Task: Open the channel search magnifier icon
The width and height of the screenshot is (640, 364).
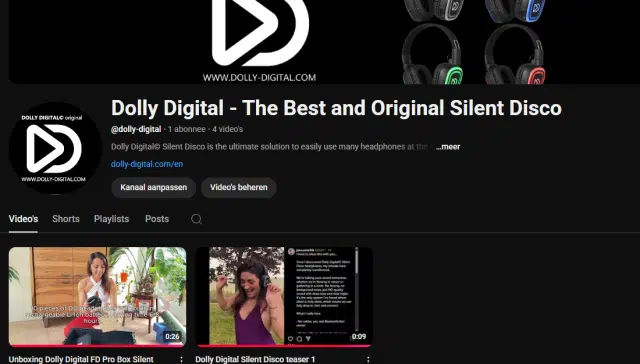Action: [196, 219]
